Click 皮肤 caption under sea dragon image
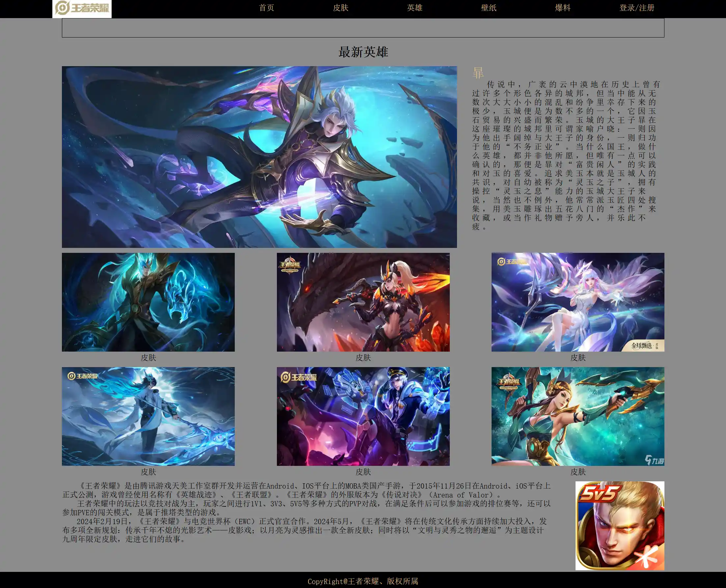Image resolution: width=726 pixels, height=588 pixels. pyautogui.click(x=148, y=358)
